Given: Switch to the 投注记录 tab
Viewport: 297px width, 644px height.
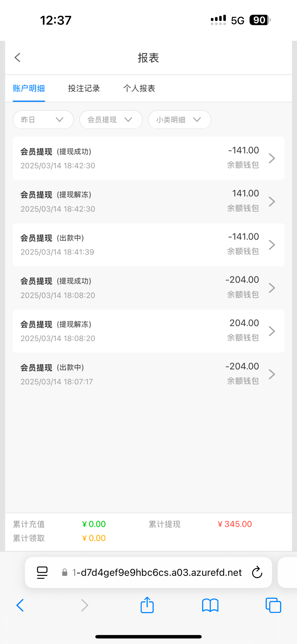Looking at the screenshot, I should click(84, 88).
